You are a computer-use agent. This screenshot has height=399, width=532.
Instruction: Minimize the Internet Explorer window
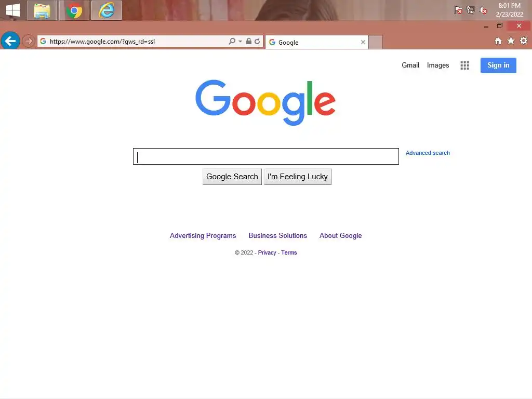(486, 26)
